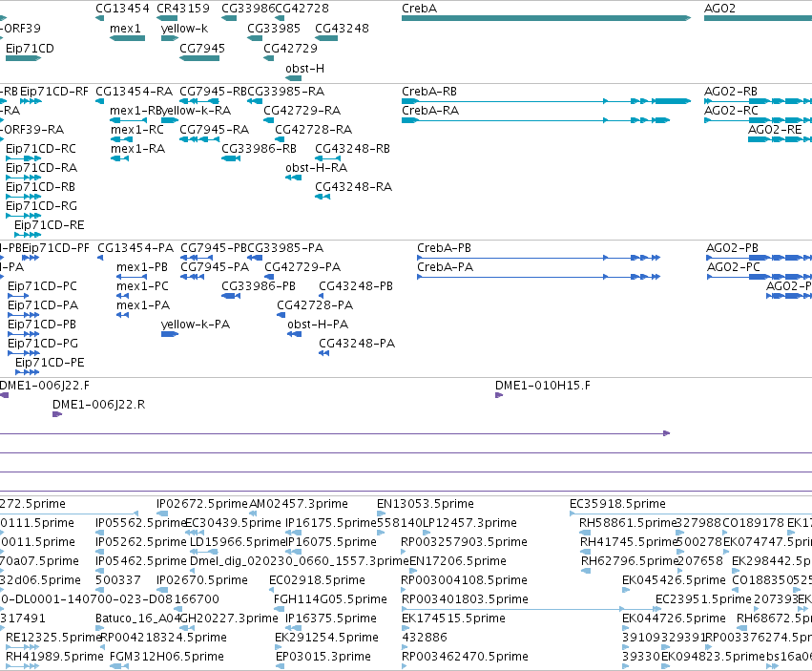The width and height of the screenshot is (812, 671).
Task: Select the CG42728-PA protein
Action: pyautogui.click(x=281, y=315)
